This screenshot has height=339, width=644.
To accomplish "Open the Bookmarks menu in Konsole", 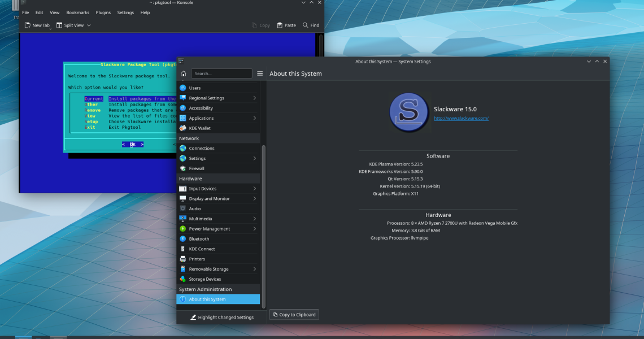I will (x=77, y=12).
